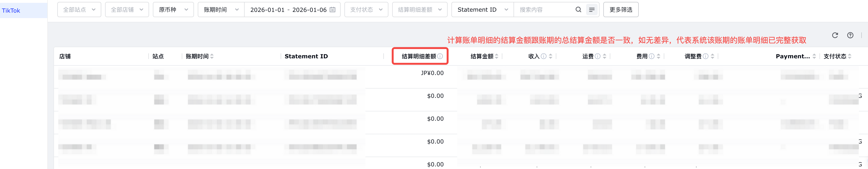This screenshot has height=169, width=868.
Task: Sort table by 结算金额 column
Action: tap(497, 56)
